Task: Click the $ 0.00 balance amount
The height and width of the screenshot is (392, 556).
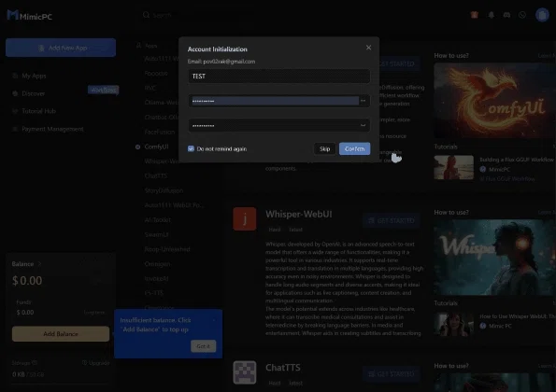Action: [x=27, y=280]
